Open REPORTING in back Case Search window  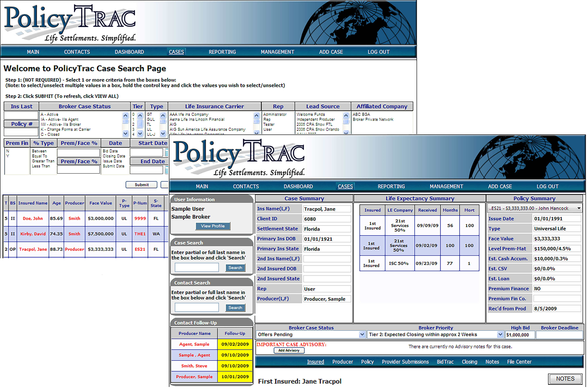[x=222, y=52]
